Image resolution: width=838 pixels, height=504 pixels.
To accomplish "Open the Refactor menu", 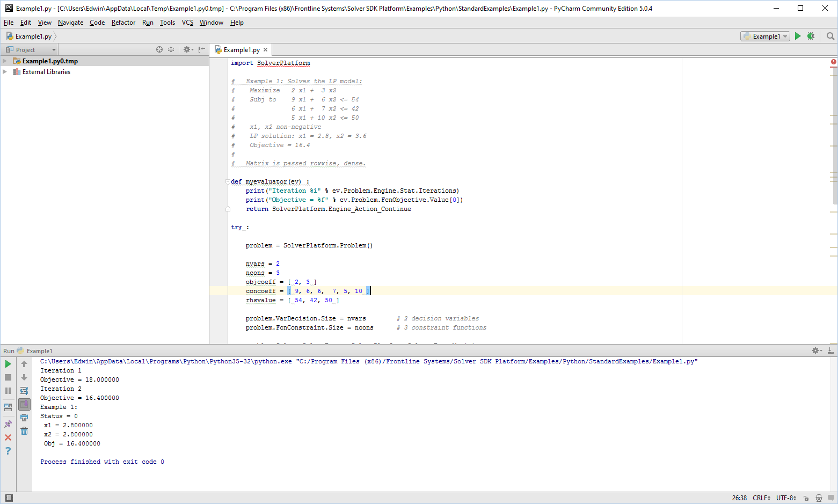I will click(x=123, y=23).
